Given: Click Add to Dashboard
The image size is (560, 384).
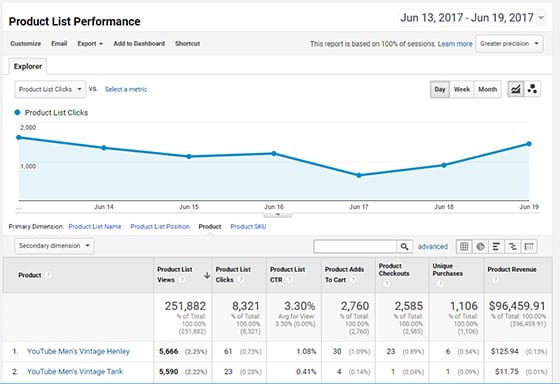Looking at the screenshot, I should pyautogui.click(x=139, y=44).
